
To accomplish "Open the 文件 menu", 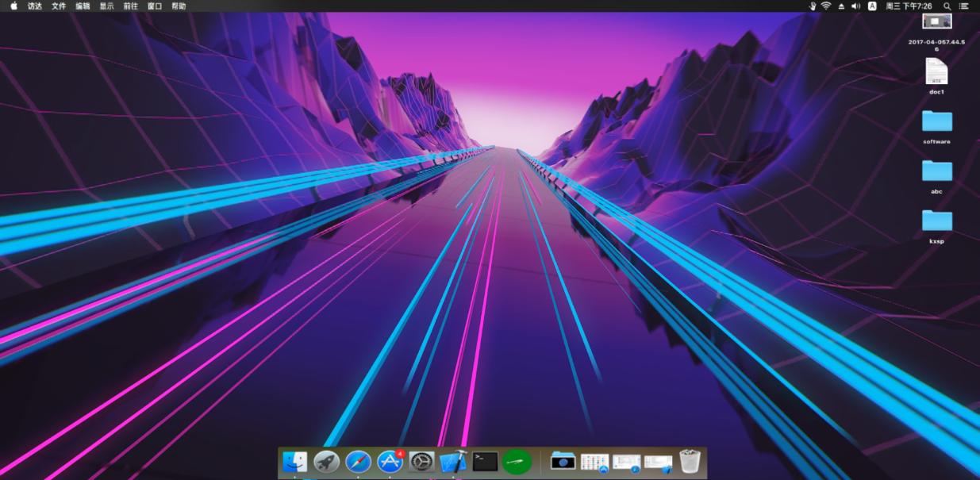I will (59, 6).
